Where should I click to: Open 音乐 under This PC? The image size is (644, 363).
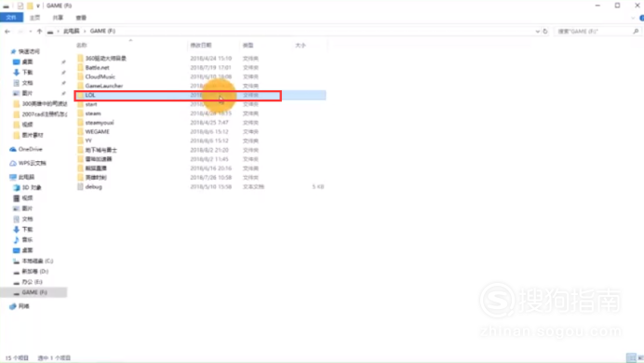[x=27, y=240]
